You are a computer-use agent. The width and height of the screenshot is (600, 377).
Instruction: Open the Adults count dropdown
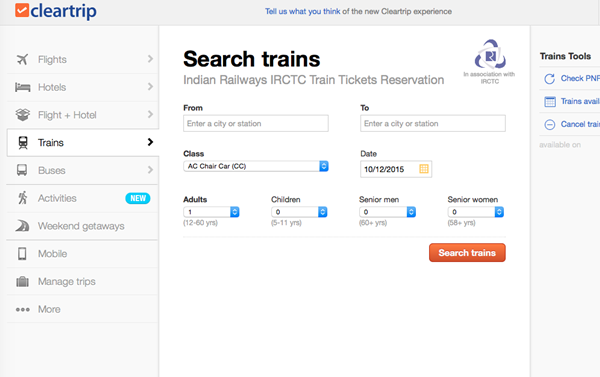click(x=211, y=212)
